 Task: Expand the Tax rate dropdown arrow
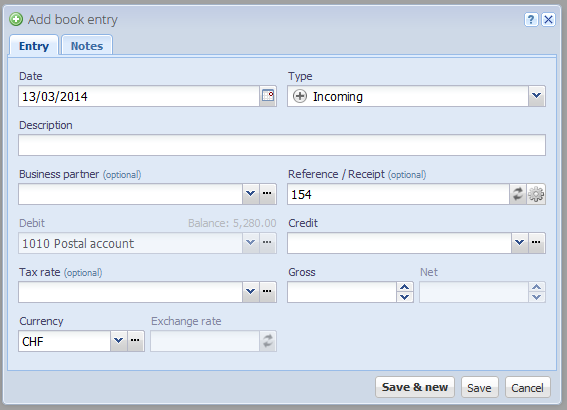coord(250,292)
